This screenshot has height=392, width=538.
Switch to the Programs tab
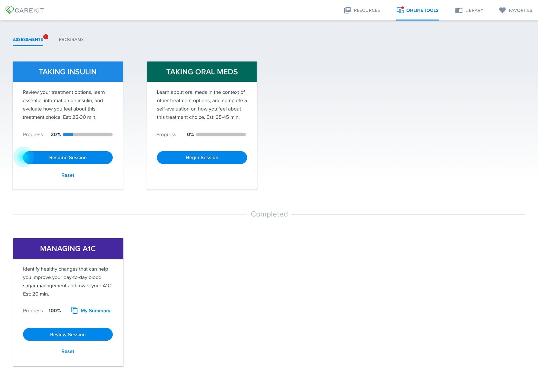pyautogui.click(x=71, y=39)
